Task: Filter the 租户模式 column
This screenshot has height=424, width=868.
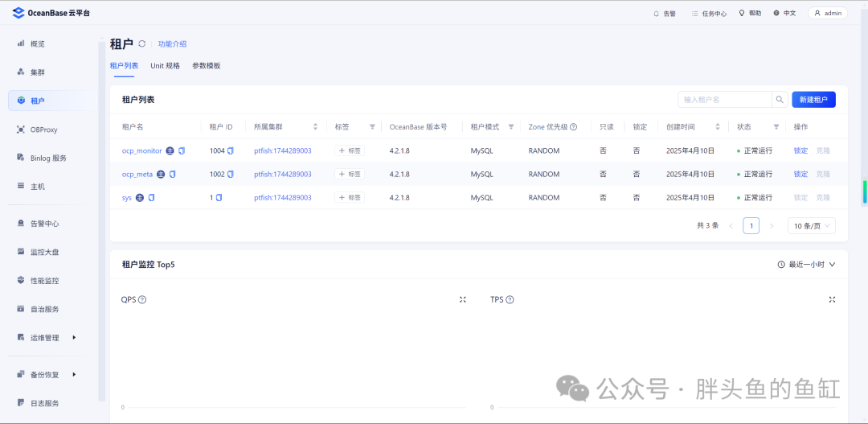Action: tap(511, 127)
